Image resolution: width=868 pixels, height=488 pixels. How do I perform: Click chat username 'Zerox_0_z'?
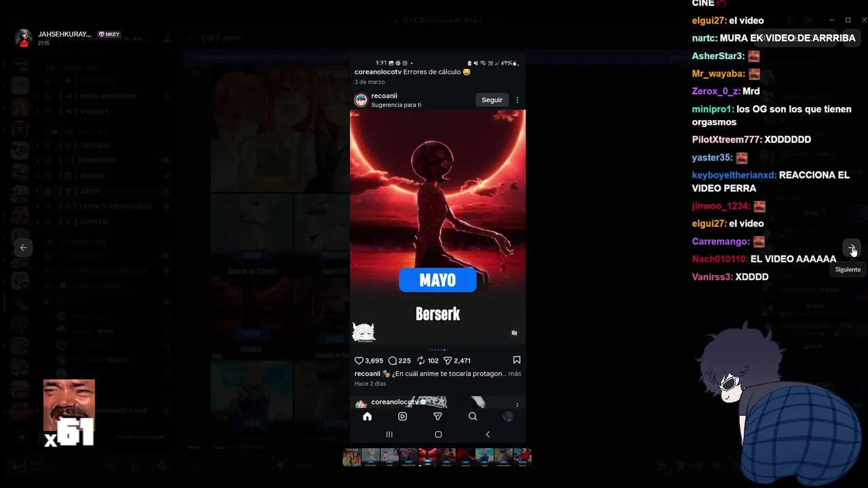[714, 91]
